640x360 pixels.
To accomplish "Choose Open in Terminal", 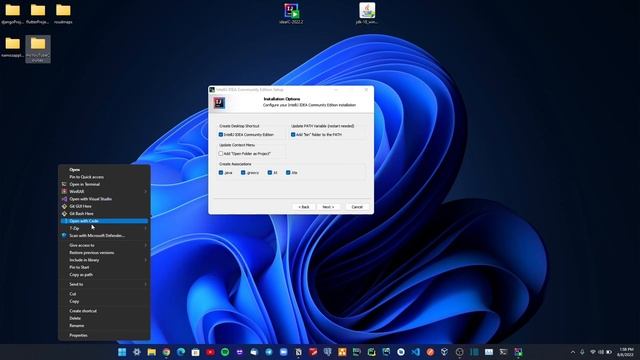I will 104,184.
